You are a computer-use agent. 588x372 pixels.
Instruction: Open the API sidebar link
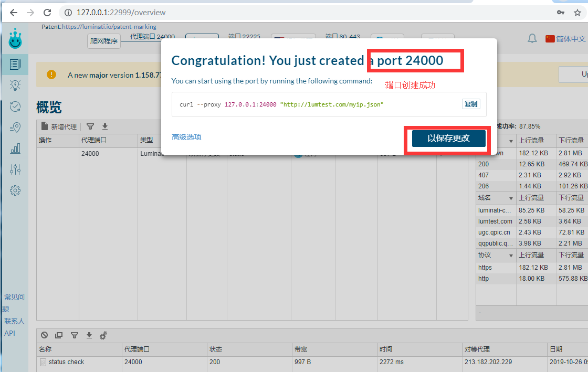click(10, 333)
